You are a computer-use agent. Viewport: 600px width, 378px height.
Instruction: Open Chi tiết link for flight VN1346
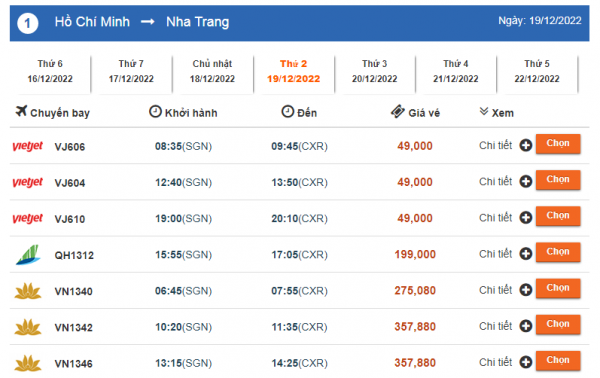pos(496,362)
